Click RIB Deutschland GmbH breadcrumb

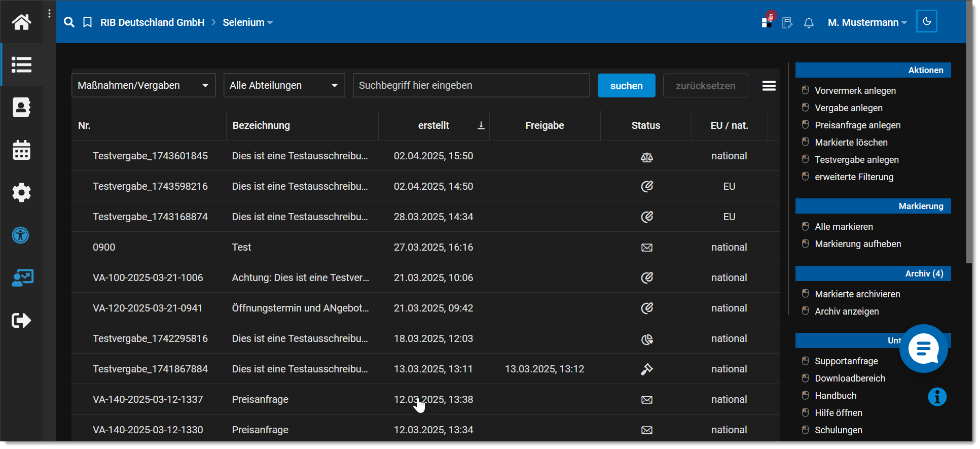[x=153, y=22]
